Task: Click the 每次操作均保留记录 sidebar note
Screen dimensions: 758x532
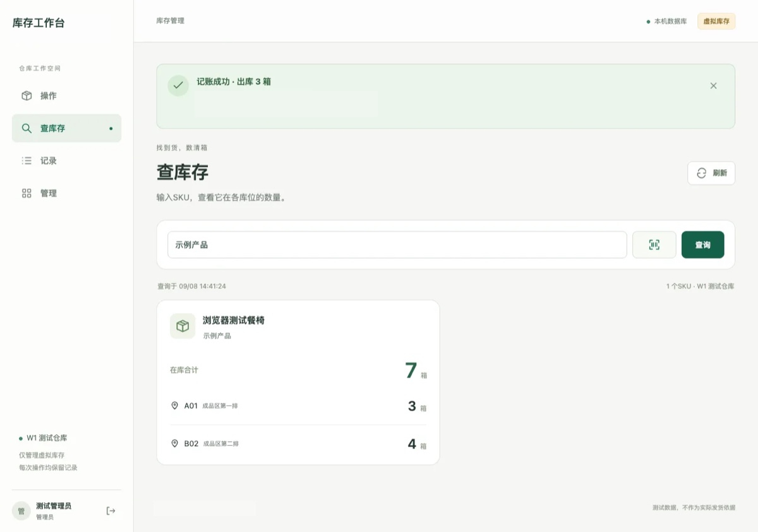Action: (x=48, y=468)
